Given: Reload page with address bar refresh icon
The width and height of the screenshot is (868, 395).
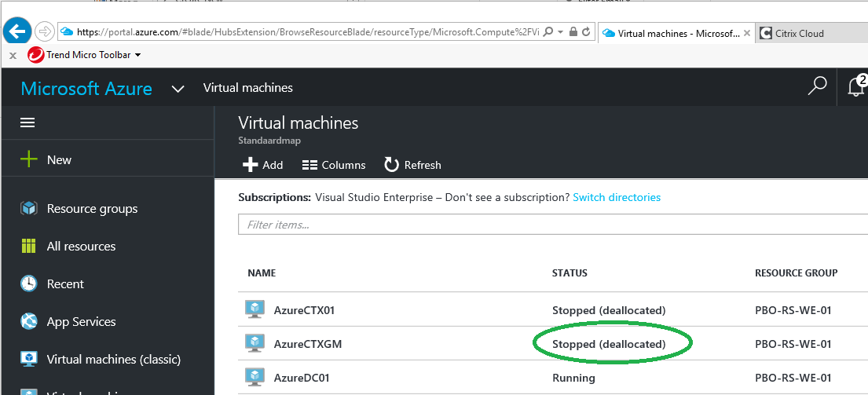Looking at the screenshot, I should pos(586,32).
